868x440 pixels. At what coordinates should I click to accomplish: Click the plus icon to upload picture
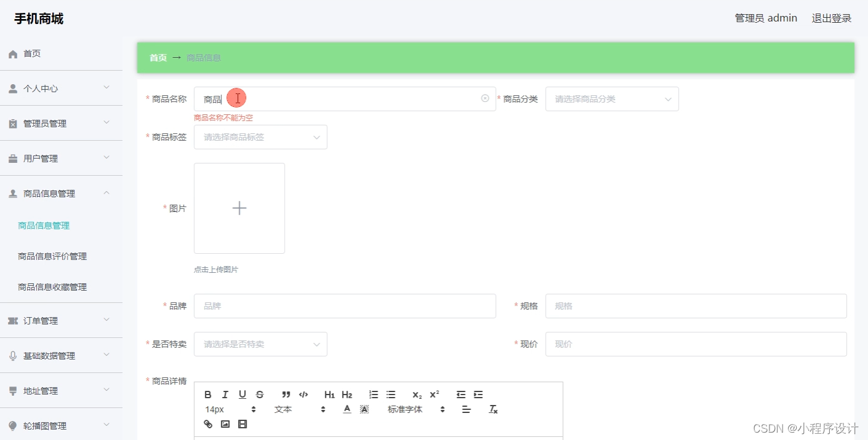click(x=239, y=208)
